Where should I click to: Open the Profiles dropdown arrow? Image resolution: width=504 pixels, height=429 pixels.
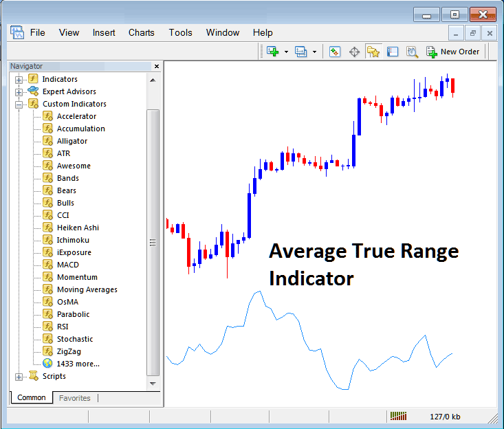point(314,52)
